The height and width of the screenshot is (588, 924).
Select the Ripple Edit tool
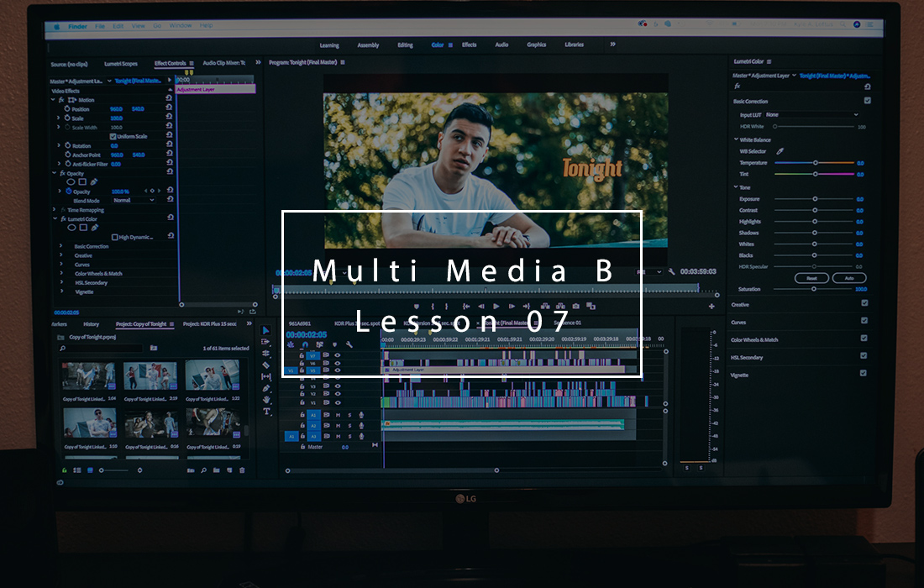[265, 354]
